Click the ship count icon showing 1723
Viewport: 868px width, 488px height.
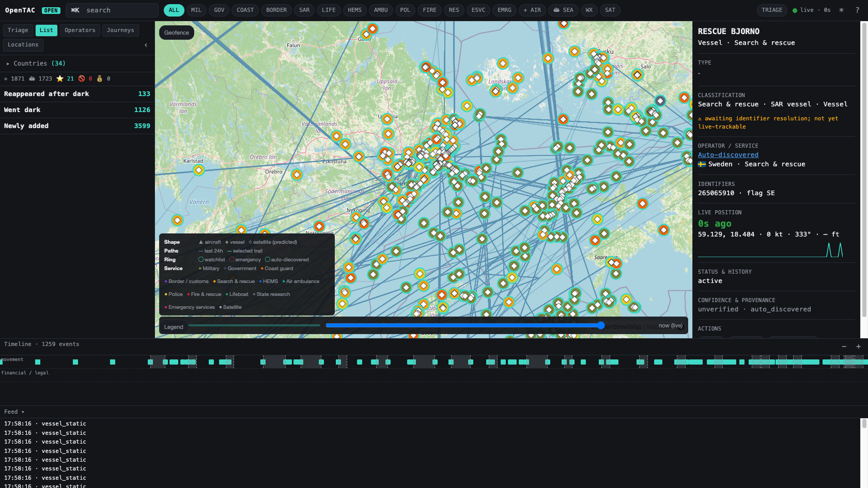point(32,79)
